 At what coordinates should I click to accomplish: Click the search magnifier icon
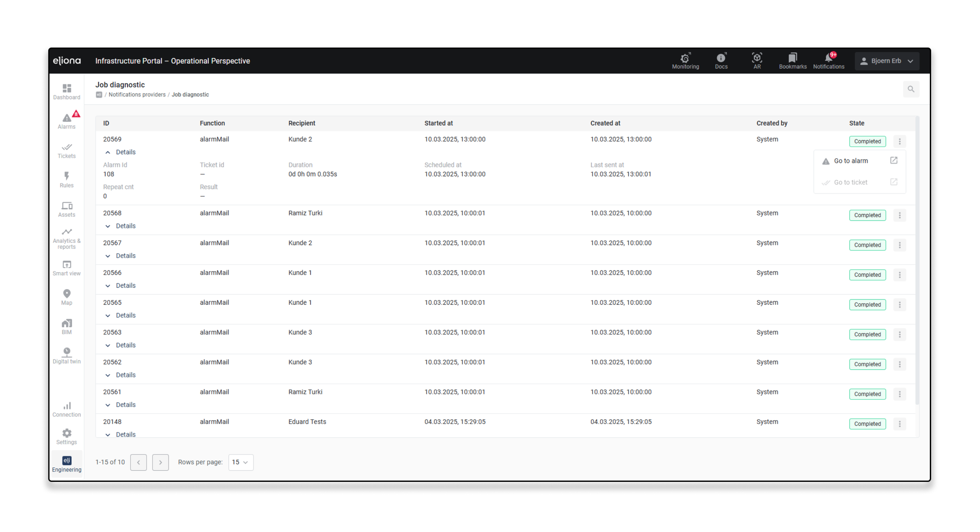(911, 89)
